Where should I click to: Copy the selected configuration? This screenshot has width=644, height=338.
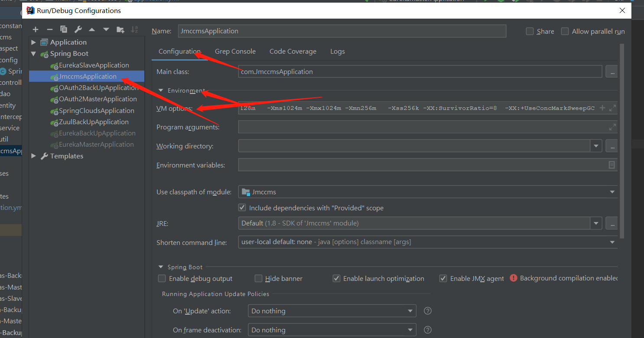click(x=64, y=29)
